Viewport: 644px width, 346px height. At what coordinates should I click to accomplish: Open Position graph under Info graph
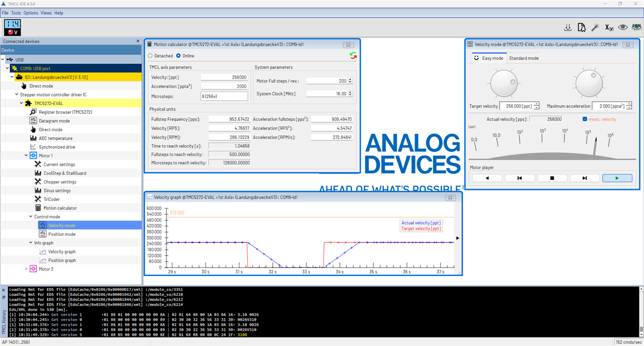coord(57,260)
